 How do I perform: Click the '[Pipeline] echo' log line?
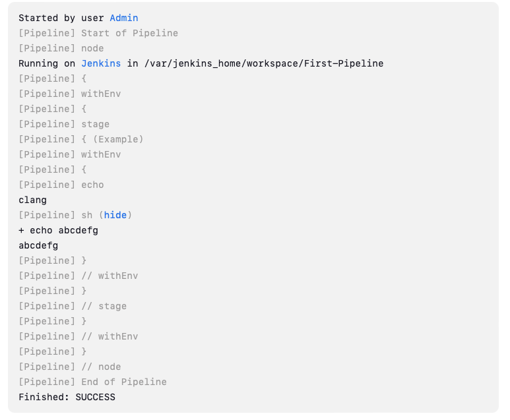[x=61, y=185]
